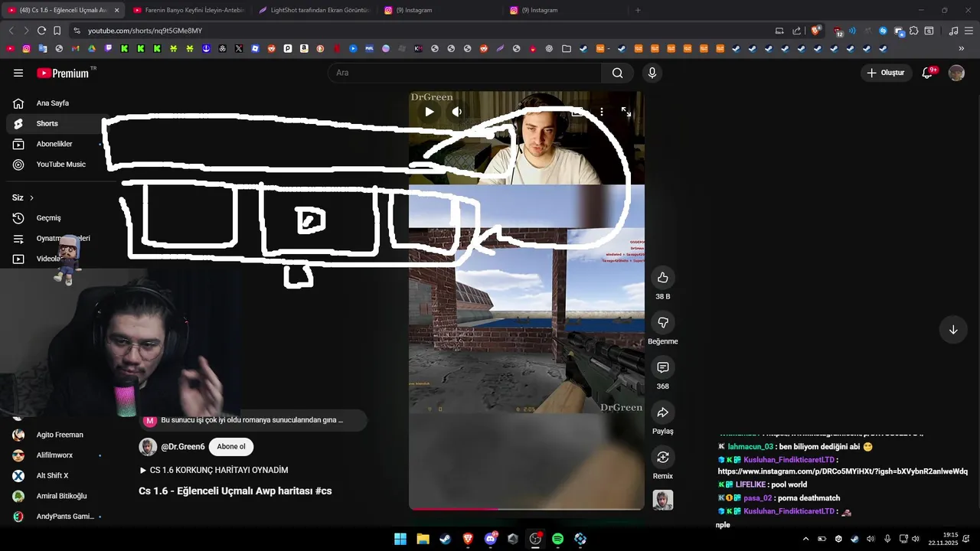Open the browser main hamburger menu
980x551 pixels.
pyautogui.click(x=968, y=31)
